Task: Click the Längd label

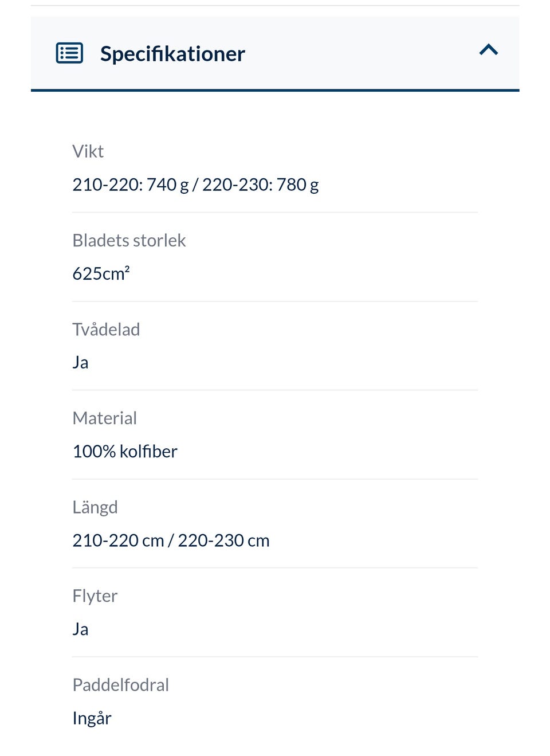Action: click(x=95, y=507)
